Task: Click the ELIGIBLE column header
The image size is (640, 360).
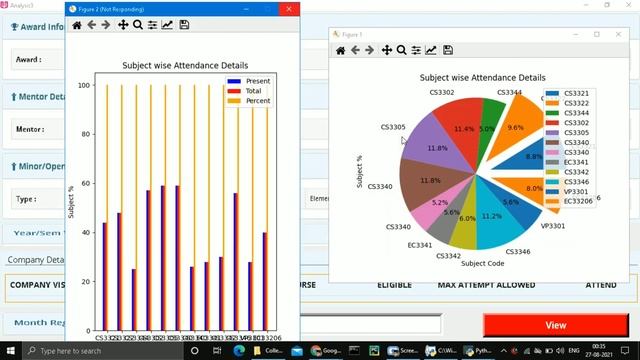Action: pos(394,285)
